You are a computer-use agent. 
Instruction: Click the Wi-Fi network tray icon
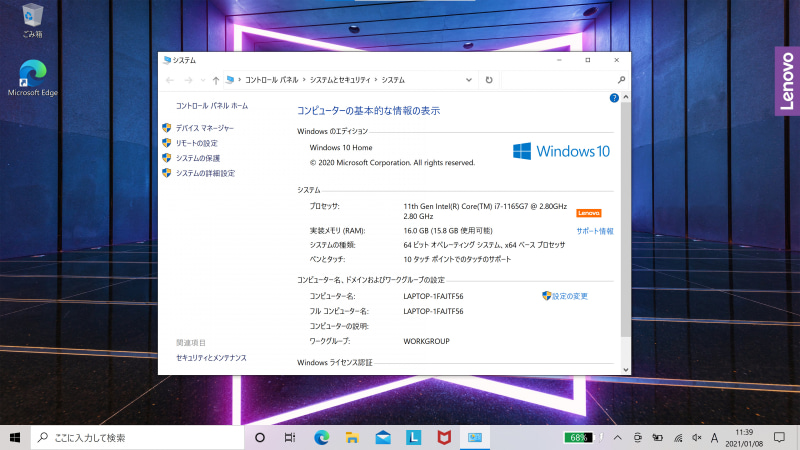coord(678,437)
